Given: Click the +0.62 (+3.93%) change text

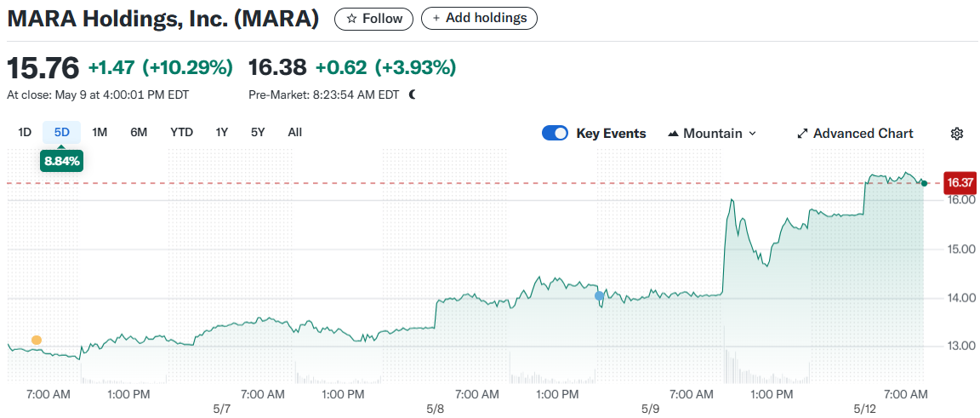Looking at the screenshot, I should click(385, 67).
